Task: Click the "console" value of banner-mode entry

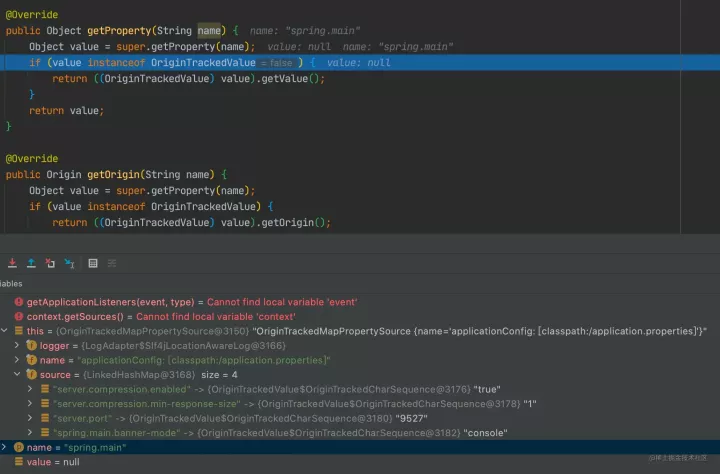Action: tap(485, 433)
